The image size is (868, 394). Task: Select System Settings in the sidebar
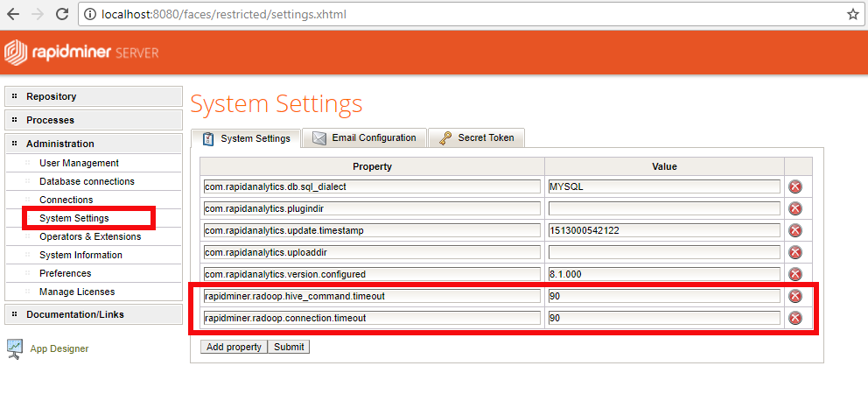(x=74, y=218)
